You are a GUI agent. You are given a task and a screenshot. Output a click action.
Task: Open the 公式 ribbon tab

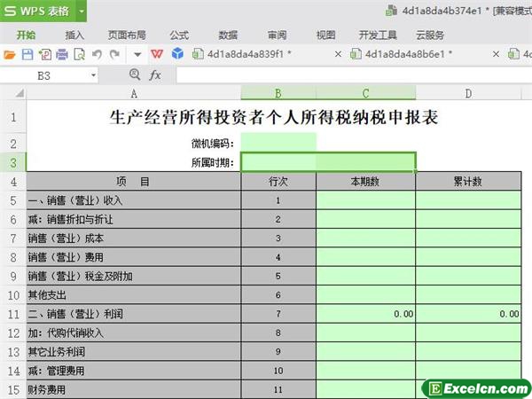point(179,35)
